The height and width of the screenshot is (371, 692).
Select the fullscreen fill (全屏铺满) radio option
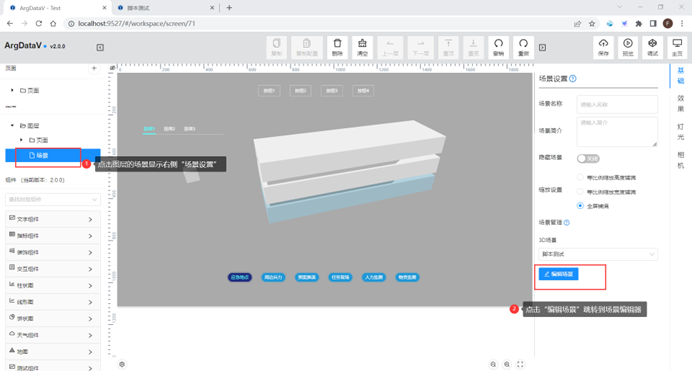[x=580, y=206]
